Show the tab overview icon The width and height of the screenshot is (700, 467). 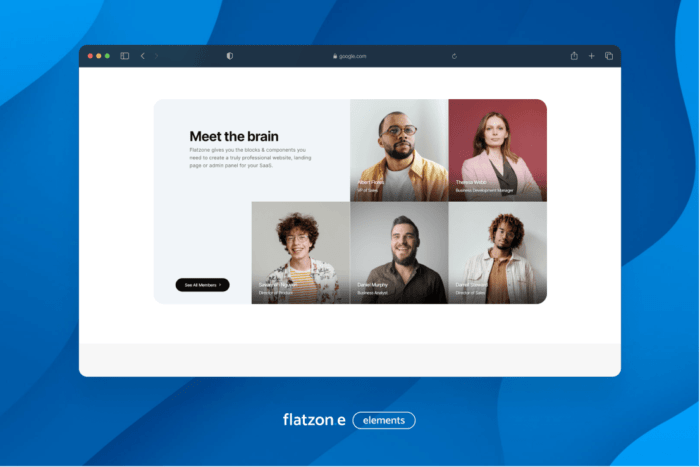pyautogui.click(x=608, y=56)
